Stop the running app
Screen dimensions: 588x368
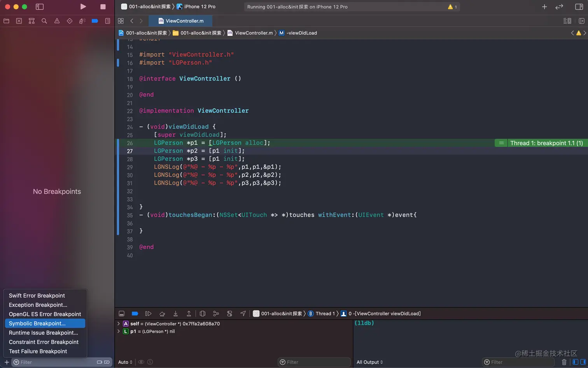click(x=103, y=7)
